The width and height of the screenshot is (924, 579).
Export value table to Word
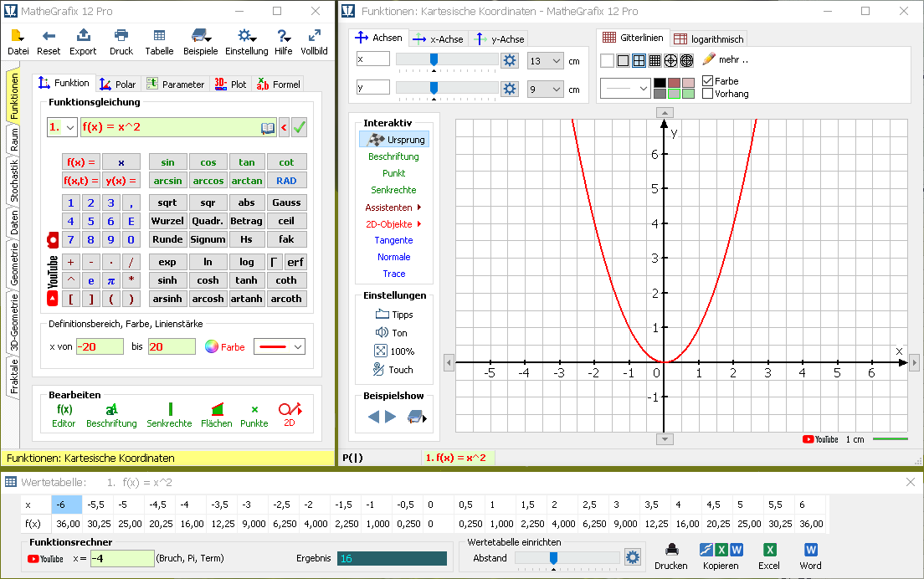click(810, 556)
